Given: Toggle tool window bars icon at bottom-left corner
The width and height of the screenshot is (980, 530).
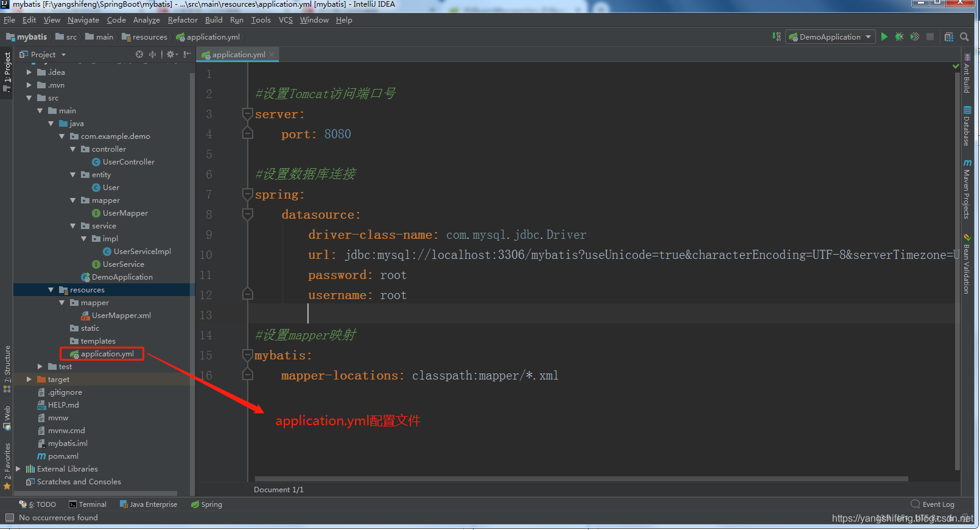Looking at the screenshot, I should click(9, 518).
